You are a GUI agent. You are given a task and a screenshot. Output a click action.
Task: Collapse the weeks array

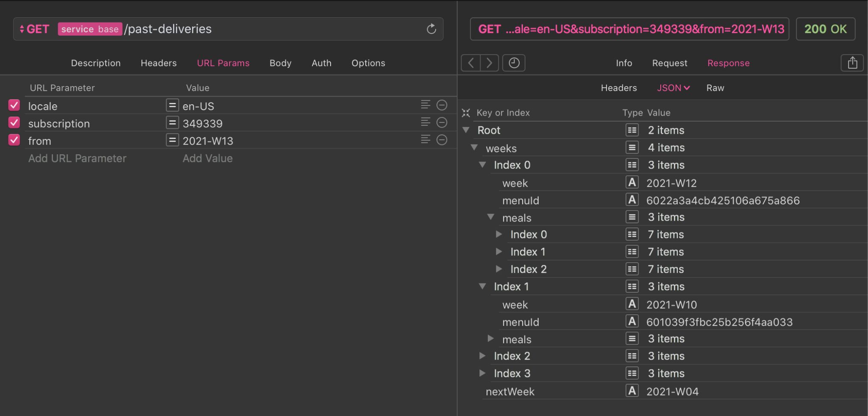(474, 147)
